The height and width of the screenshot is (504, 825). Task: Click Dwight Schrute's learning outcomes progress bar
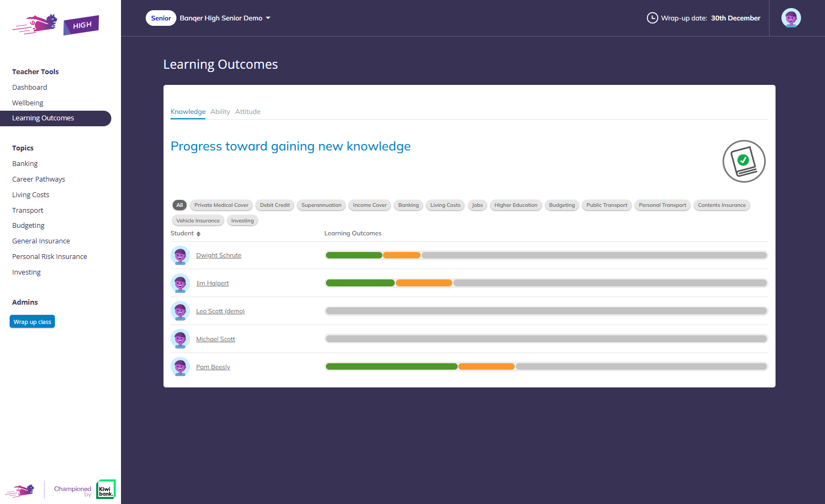pos(546,255)
